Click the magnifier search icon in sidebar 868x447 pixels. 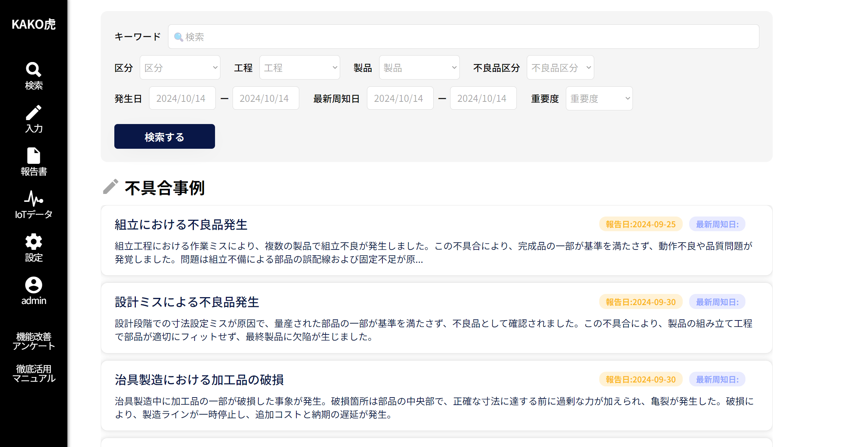(x=33, y=70)
